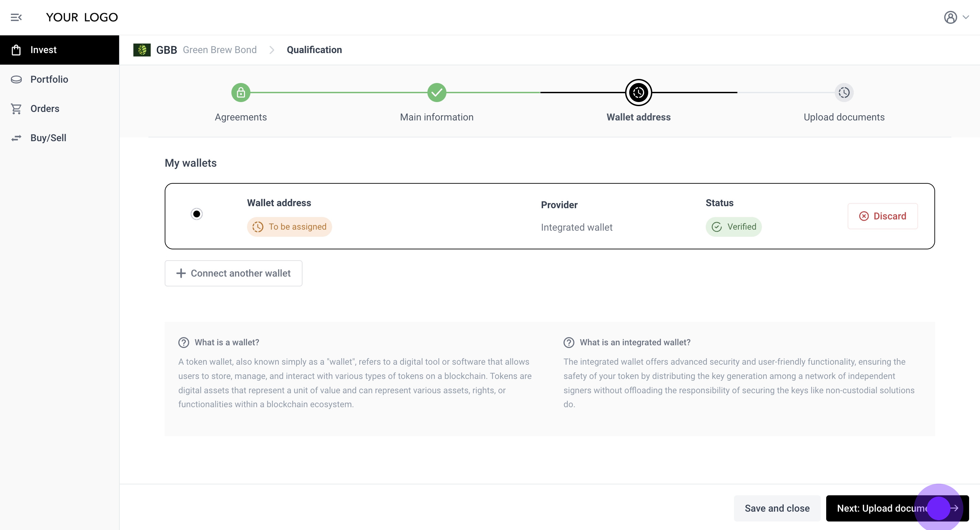Click the user account avatar icon
The width and height of the screenshot is (980, 530).
click(x=950, y=17)
